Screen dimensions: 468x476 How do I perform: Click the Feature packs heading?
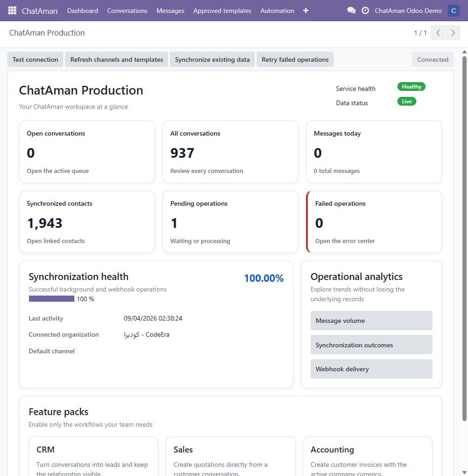tap(59, 412)
